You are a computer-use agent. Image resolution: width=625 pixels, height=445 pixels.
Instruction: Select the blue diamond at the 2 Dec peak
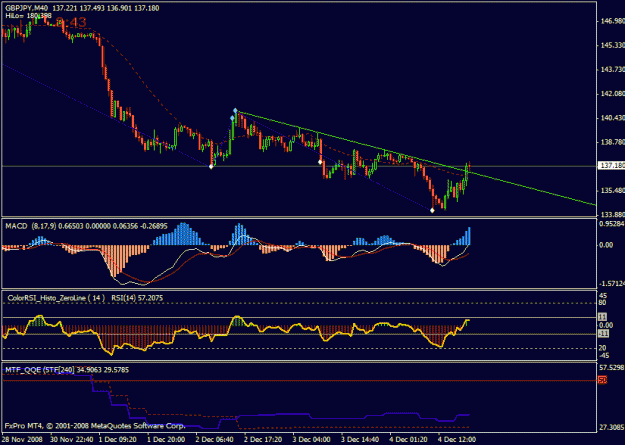click(235, 110)
